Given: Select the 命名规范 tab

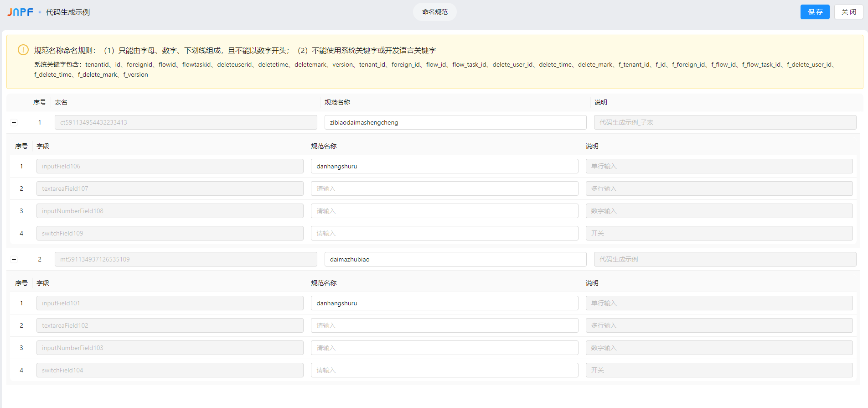Looking at the screenshot, I should pos(434,12).
